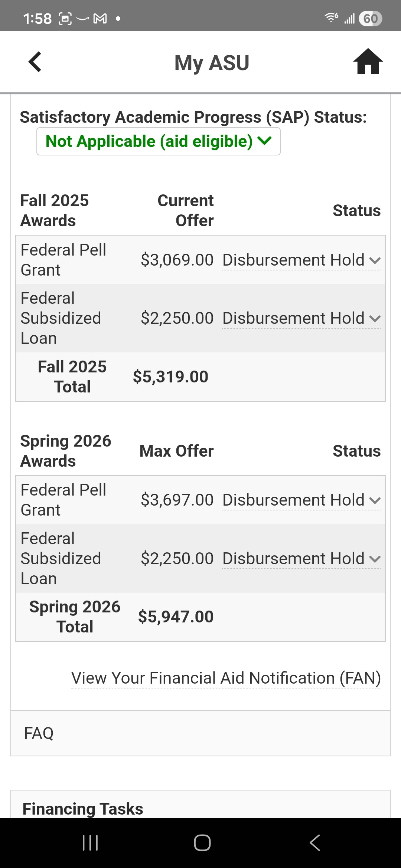Tap the My ASU page title
This screenshot has height=868, width=401.
(212, 63)
